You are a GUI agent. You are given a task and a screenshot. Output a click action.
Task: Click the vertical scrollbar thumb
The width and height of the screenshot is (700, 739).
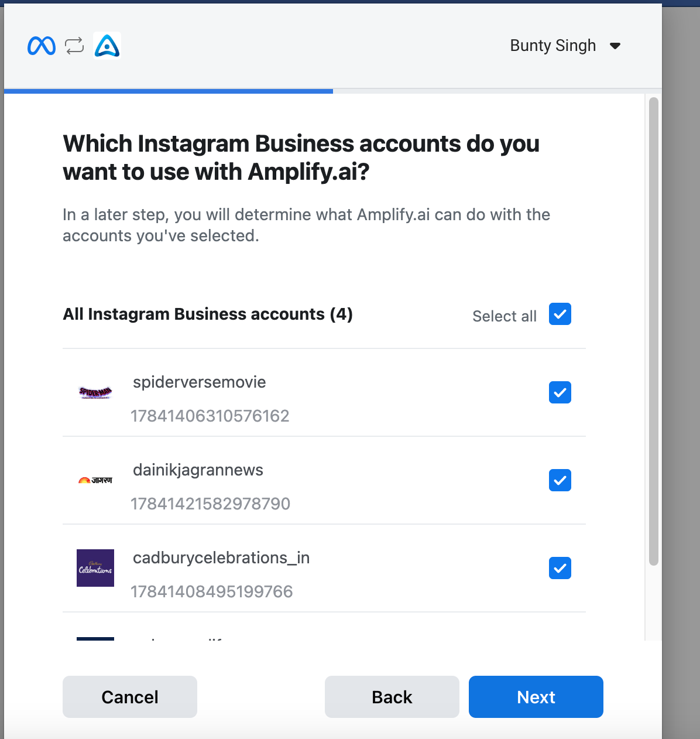click(x=654, y=331)
